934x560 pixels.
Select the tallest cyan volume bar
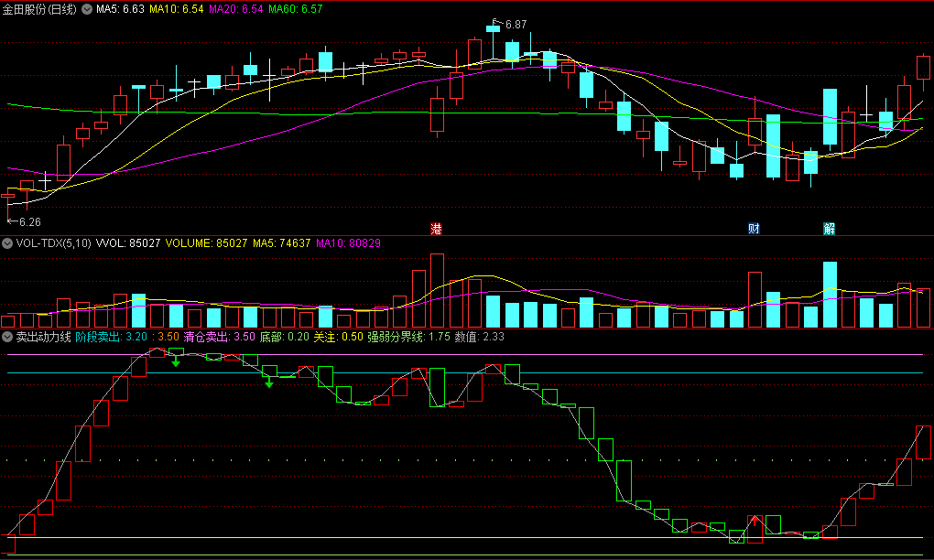tap(830, 295)
